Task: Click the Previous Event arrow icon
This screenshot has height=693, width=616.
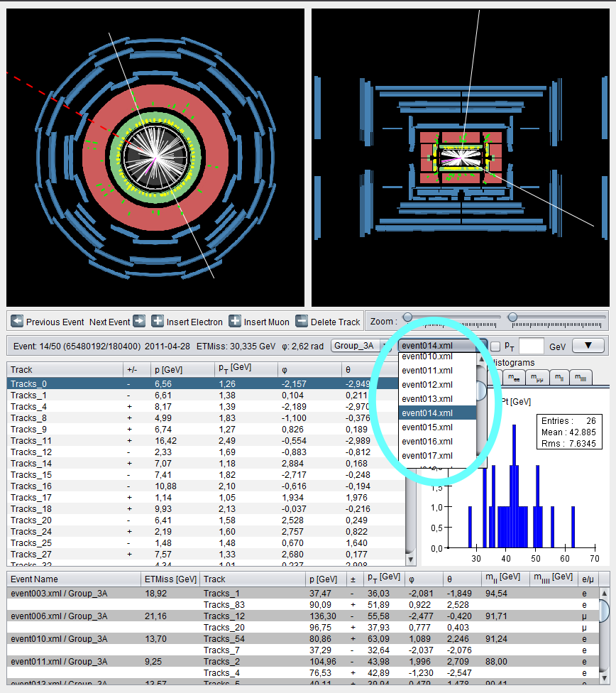Action: point(17,321)
